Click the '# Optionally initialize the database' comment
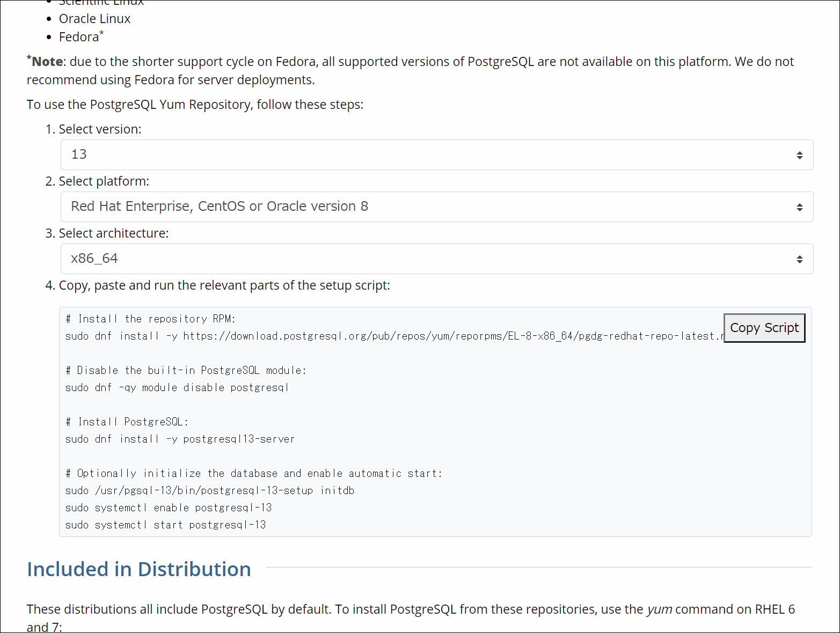Screen dimensions: 840x633 [254, 473]
